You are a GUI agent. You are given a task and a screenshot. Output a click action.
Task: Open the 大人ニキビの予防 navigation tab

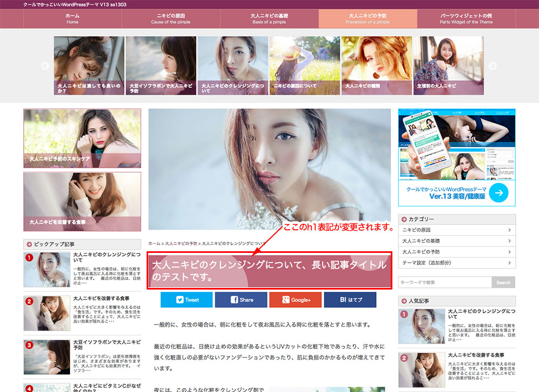pos(368,18)
